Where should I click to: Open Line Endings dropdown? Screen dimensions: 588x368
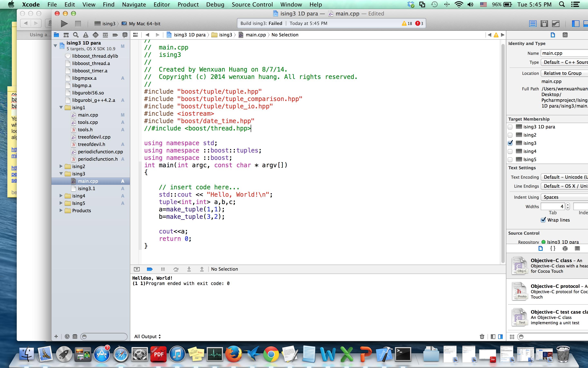point(564,186)
